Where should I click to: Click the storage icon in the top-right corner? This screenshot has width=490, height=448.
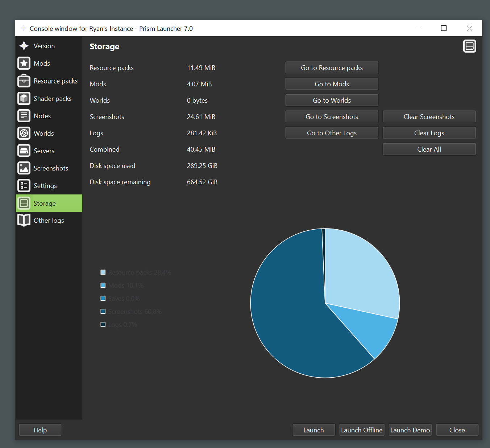point(469,46)
